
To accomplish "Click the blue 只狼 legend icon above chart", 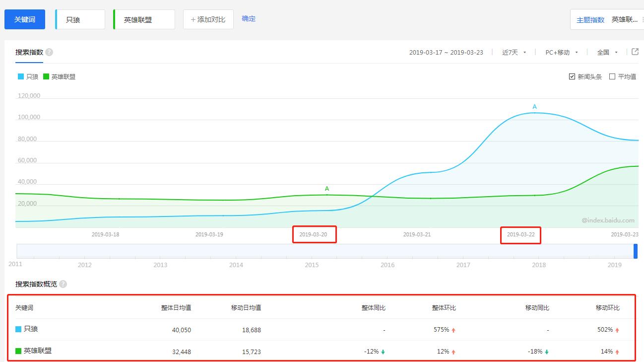I will pos(21,76).
